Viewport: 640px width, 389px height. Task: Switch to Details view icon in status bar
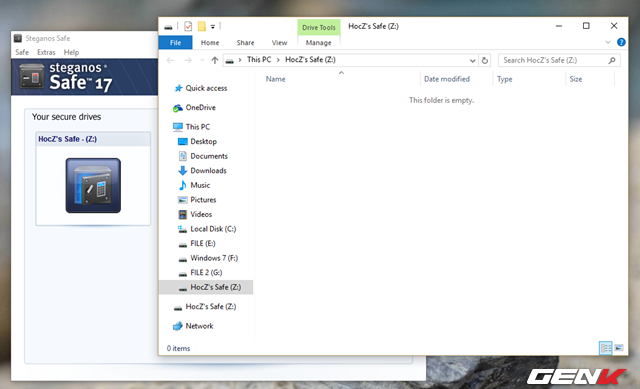606,348
